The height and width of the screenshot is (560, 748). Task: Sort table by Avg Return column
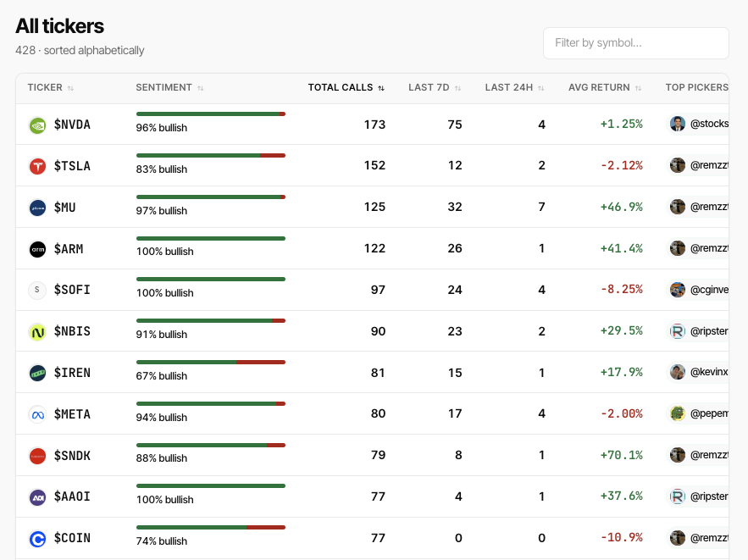pos(604,88)
